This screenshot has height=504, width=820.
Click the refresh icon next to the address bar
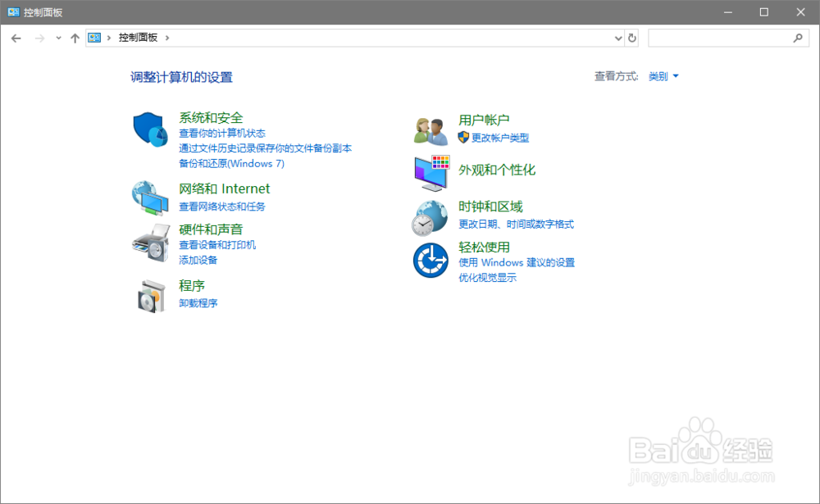tap(631, 37)
